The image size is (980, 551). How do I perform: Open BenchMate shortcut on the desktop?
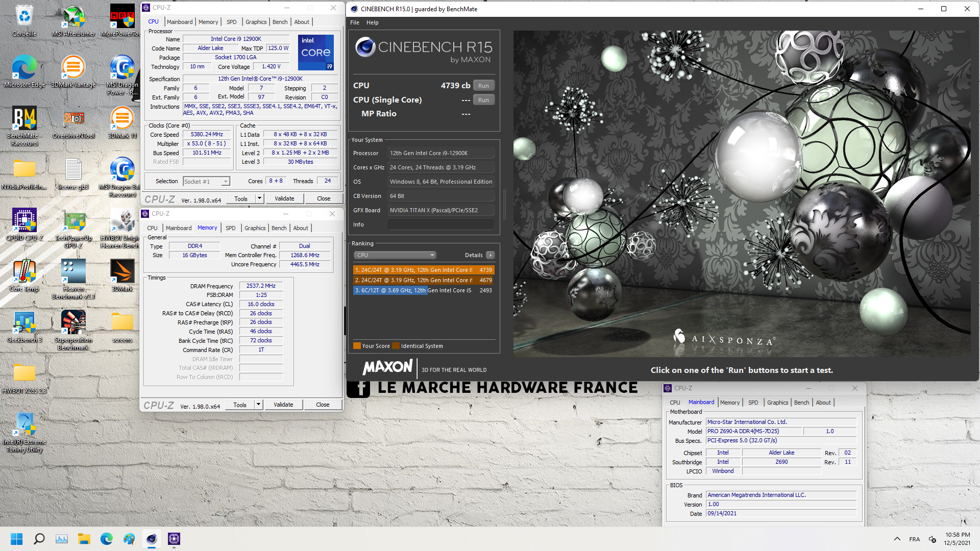(24, 126)
